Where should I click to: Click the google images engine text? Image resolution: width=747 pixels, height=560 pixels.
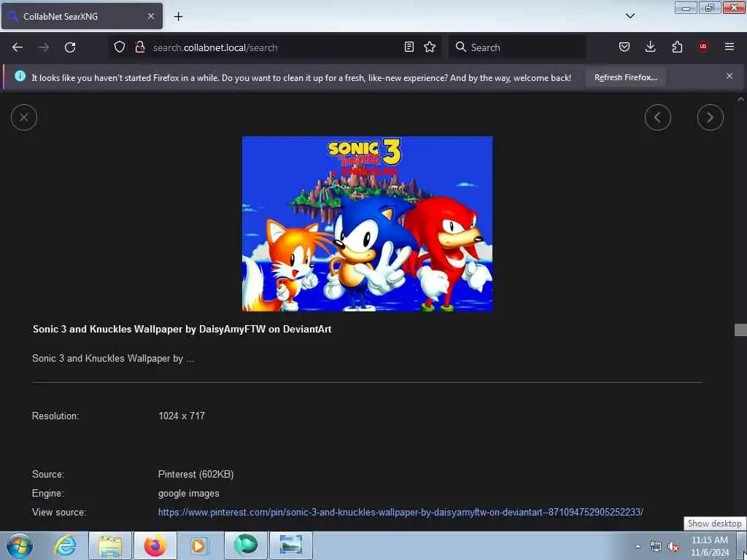(x=189, y=494)
